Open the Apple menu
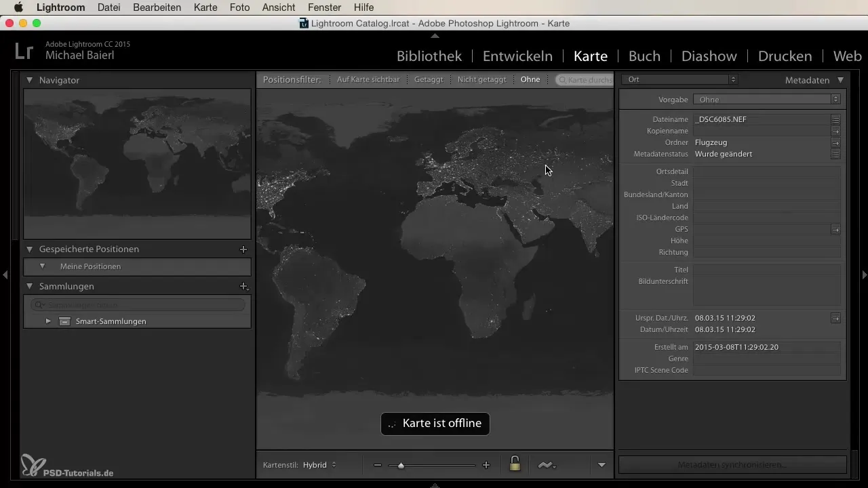Viewport: 868px width, 488px height. [x=18, y=7]
